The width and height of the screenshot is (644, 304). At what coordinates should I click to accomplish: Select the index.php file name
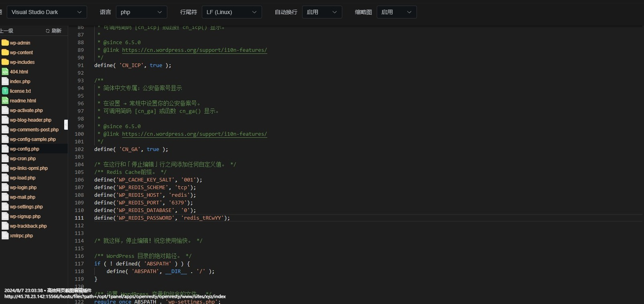pos(20,81)
